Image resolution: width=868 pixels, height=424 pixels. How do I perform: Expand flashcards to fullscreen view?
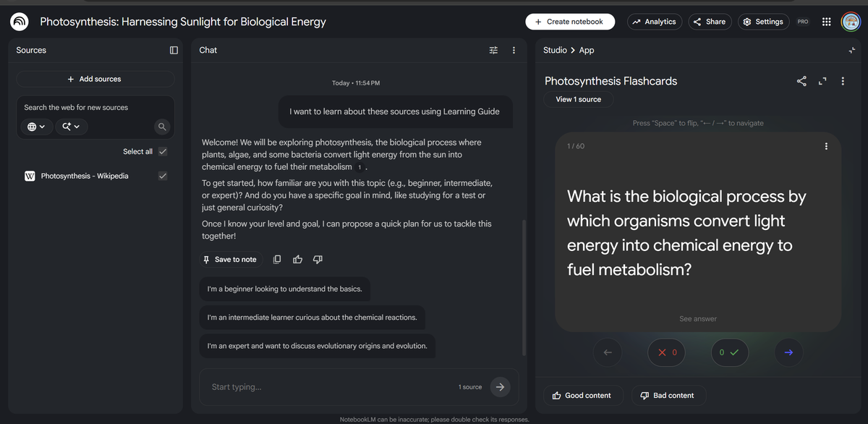click(x=822, y=81)
